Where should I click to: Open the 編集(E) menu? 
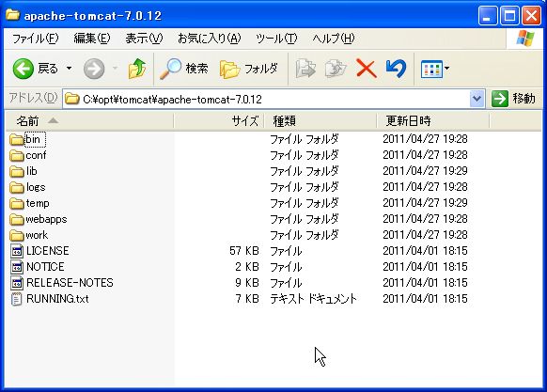point(92,38)
